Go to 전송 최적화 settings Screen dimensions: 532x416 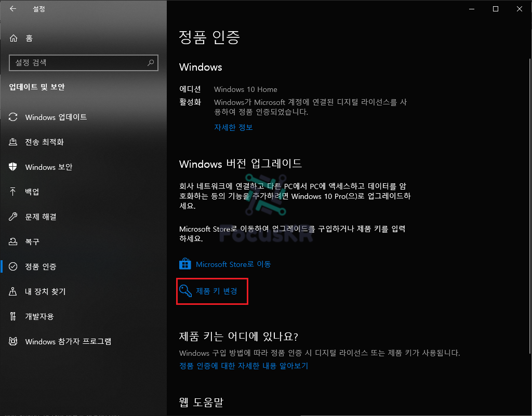[x=83, y=142]
